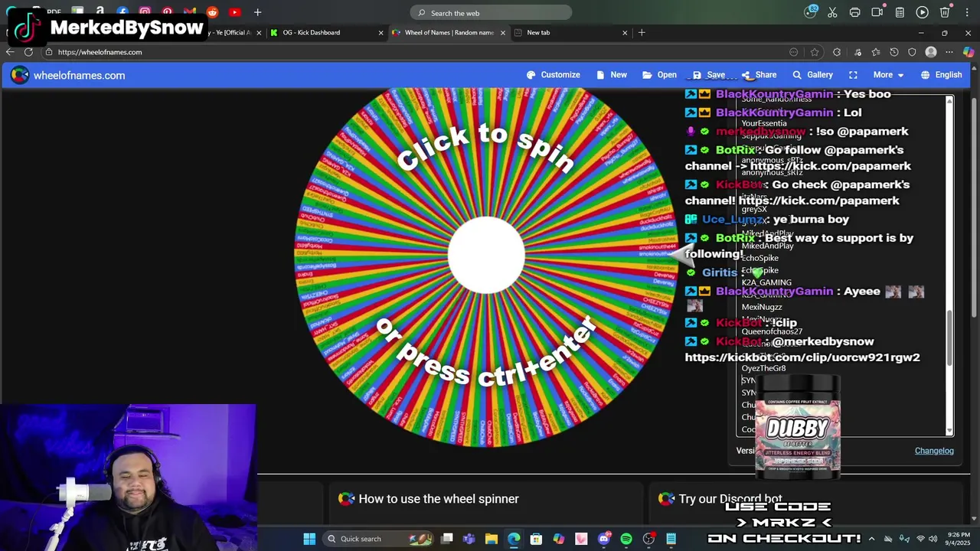Open browser extensions puzzle icon
Image resolution: width=980 pixels, height=551 pixels.
[837, 52]
